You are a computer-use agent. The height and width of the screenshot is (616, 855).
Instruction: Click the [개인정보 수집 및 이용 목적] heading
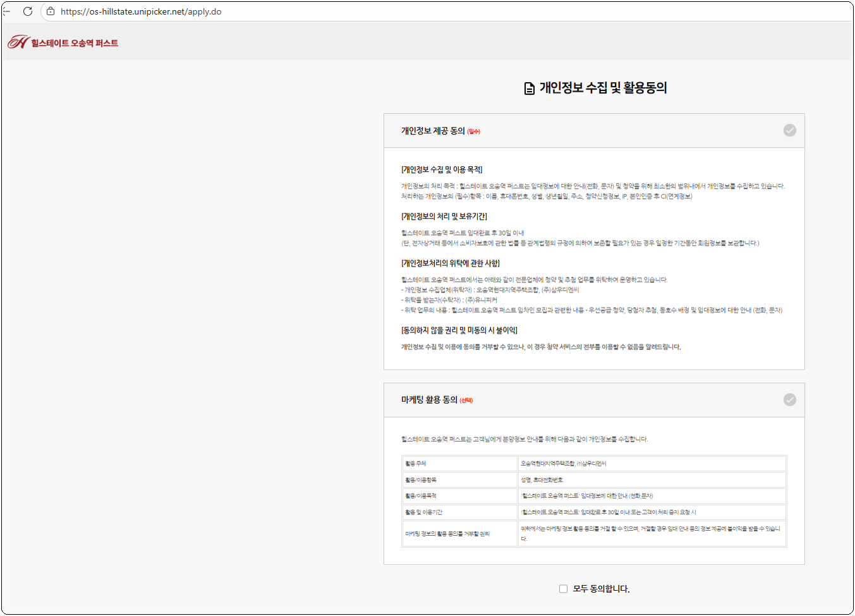pyautogui.click(x=442, y=169)
